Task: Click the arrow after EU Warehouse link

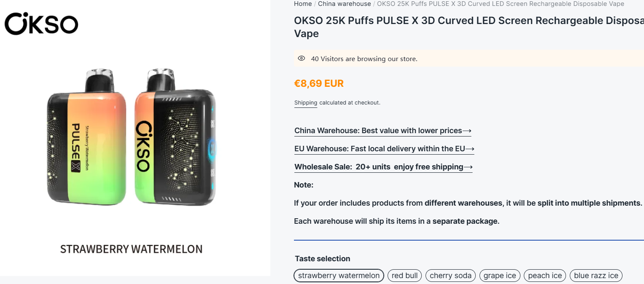Action: [470, 149]
